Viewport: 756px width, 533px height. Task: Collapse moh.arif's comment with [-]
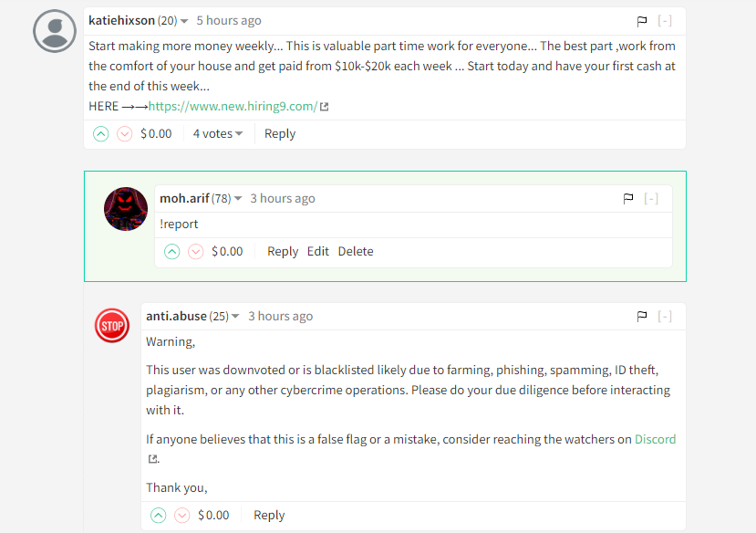(651, 198)
